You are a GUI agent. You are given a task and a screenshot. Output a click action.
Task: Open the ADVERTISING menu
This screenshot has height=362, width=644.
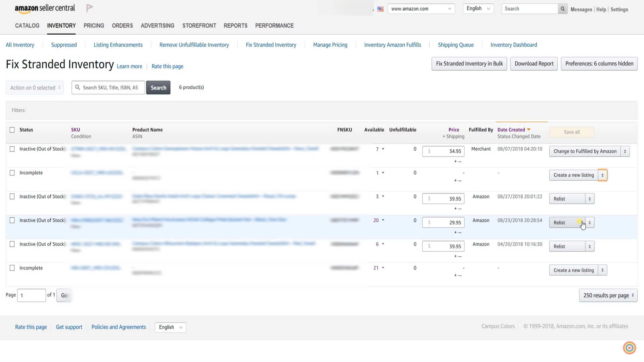click(157, 26)
